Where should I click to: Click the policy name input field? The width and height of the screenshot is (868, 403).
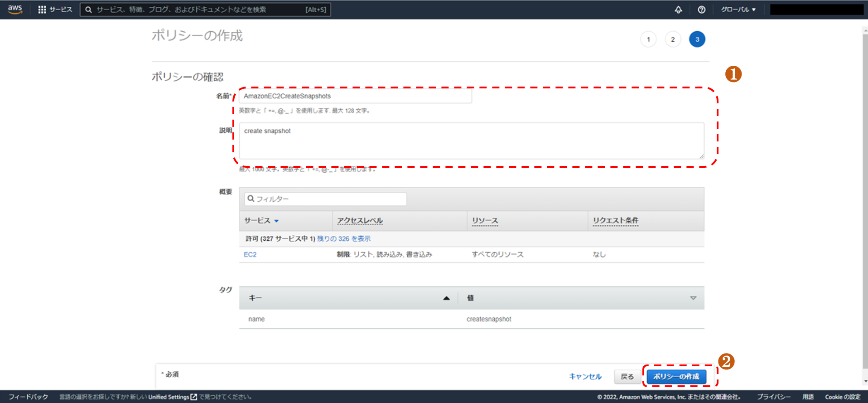(x=355, y=96)
